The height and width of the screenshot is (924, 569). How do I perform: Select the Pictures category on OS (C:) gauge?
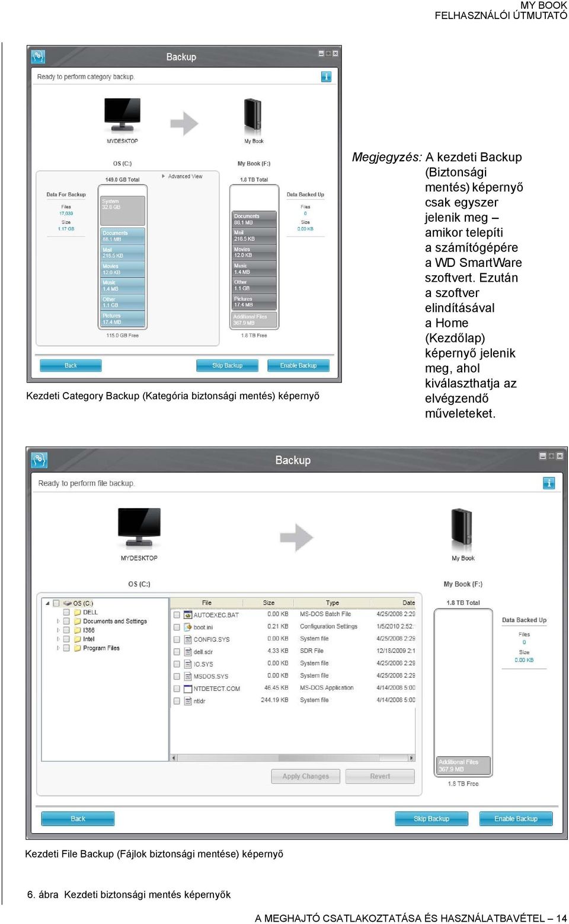click(123, 319)
